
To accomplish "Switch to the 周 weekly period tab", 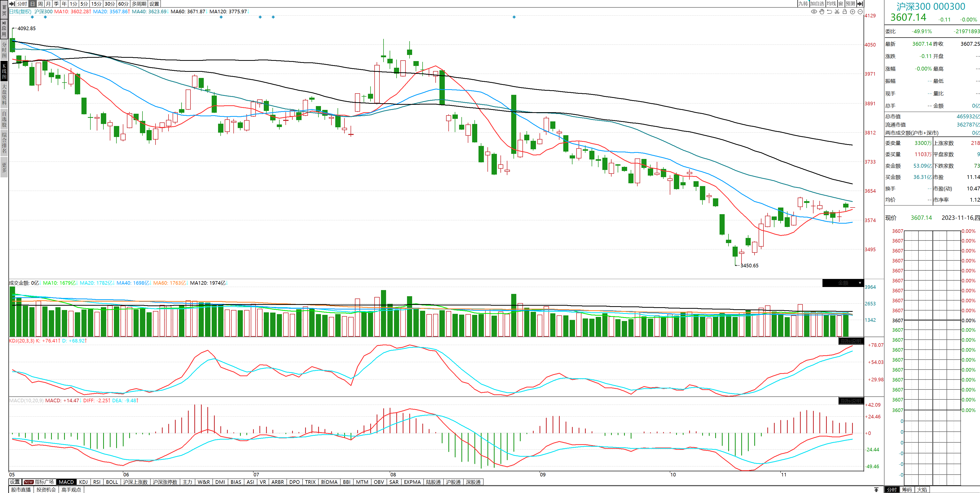I will (40, 4).
